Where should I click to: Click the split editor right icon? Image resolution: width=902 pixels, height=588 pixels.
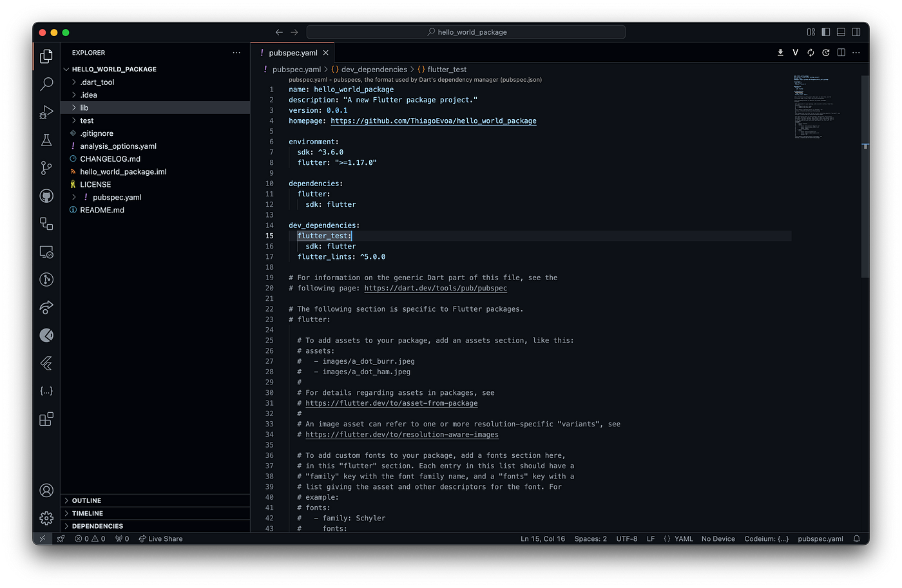pyautogui.click(x=841, y=53)
